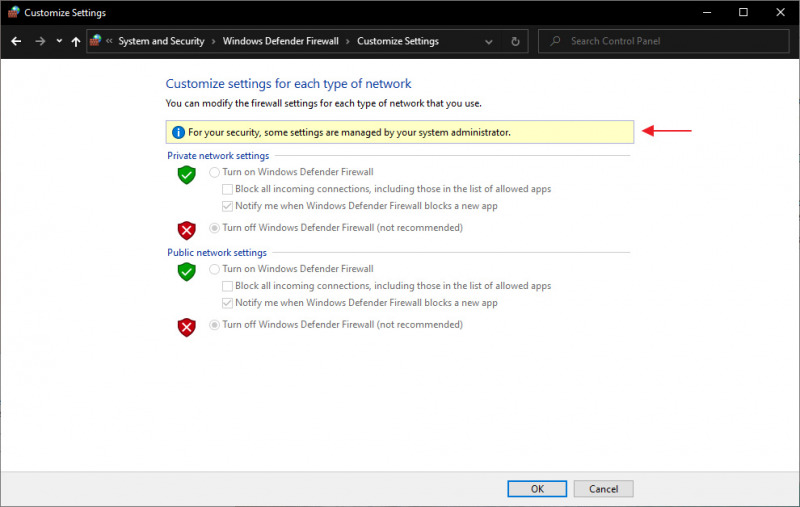
Task: Open Windows Defender Firewall breadcrumb
Action: (x=281, y=41)
